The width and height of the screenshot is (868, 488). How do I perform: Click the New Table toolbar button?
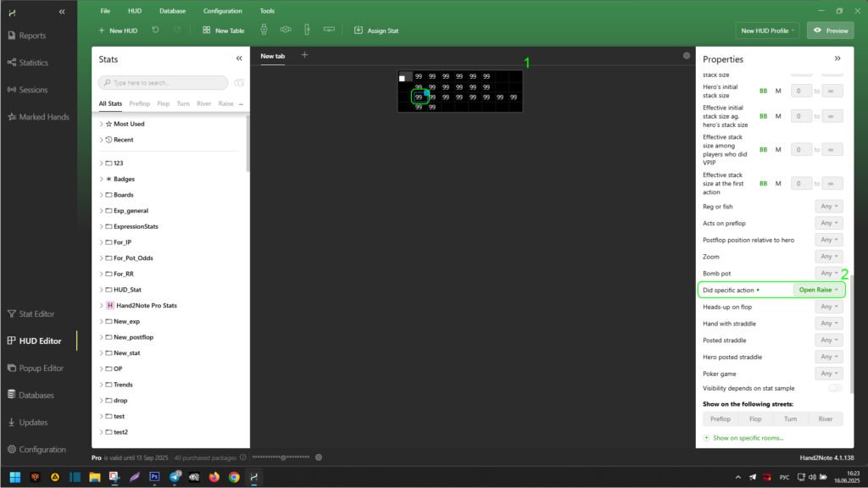(x=223, y=30)
